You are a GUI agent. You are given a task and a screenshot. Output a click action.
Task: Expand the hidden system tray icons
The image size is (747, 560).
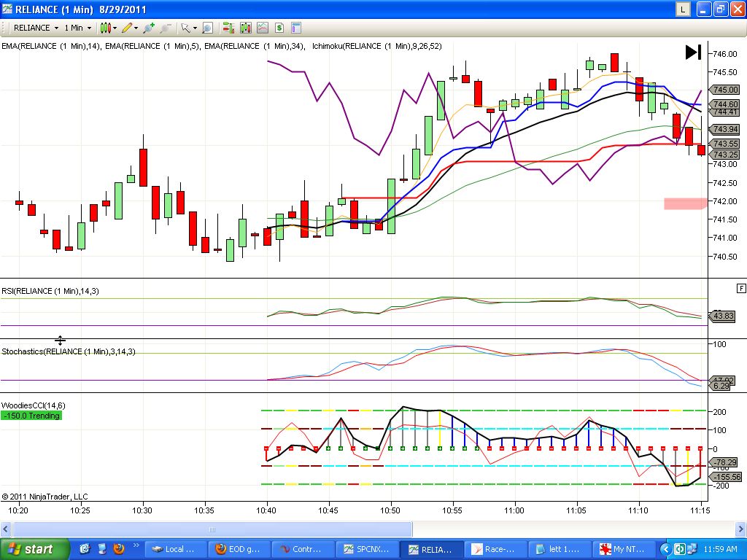665,549
